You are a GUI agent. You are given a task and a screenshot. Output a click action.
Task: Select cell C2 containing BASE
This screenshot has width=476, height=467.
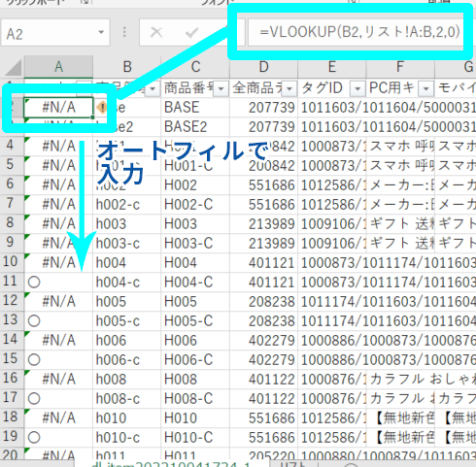click(195, 108)
